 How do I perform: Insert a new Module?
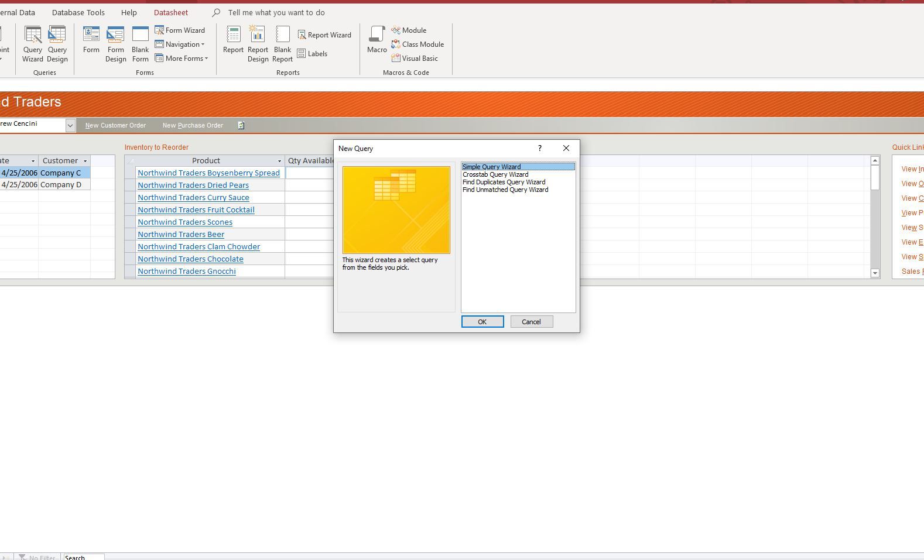pyautogui.click(x=409, y=30)
